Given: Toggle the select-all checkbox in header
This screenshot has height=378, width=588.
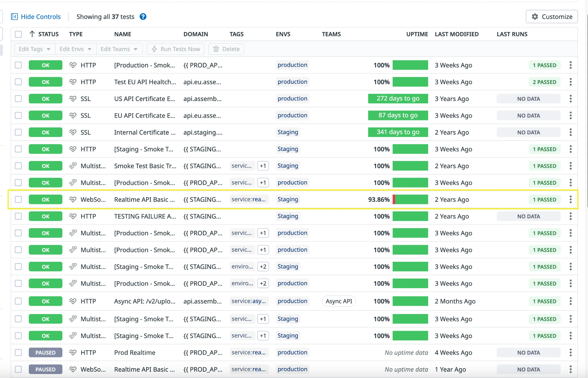Looking at the screenshot, I should [18, 34].
